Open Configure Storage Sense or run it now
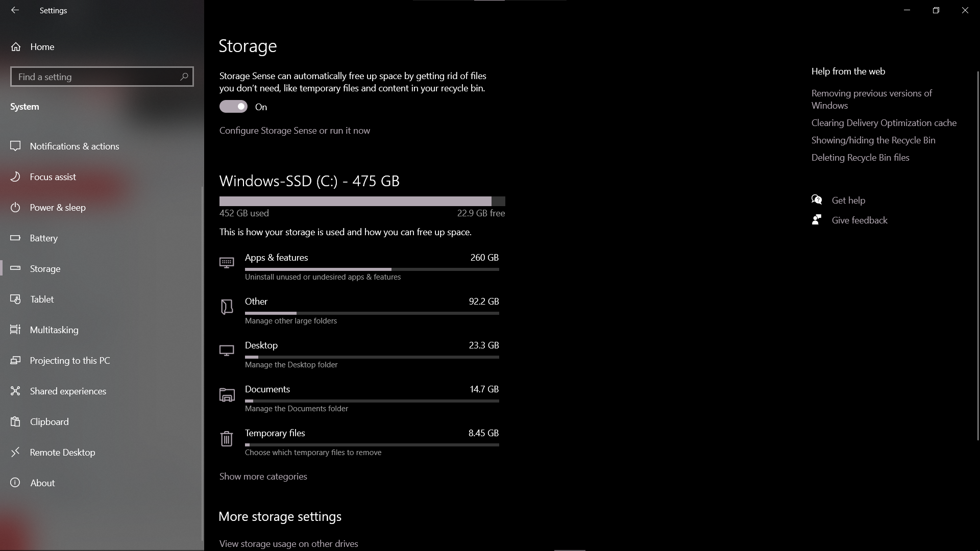980x551 pixels. tap(295, 131)
